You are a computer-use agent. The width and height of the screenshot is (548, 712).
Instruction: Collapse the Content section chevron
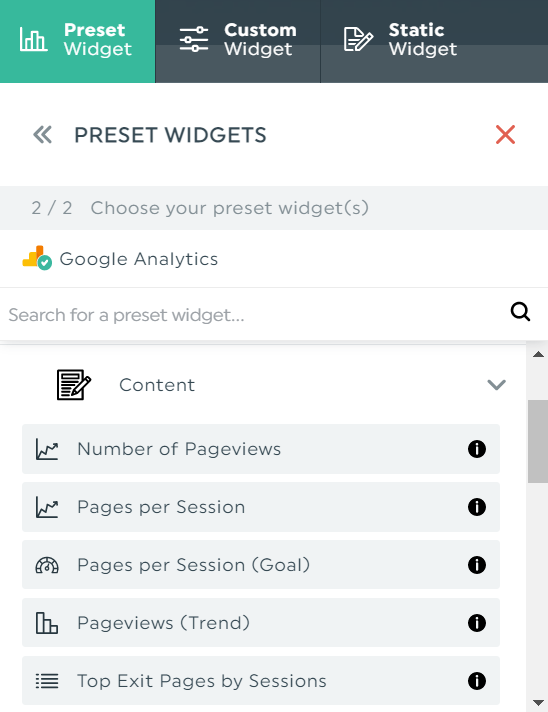(496, 385)
